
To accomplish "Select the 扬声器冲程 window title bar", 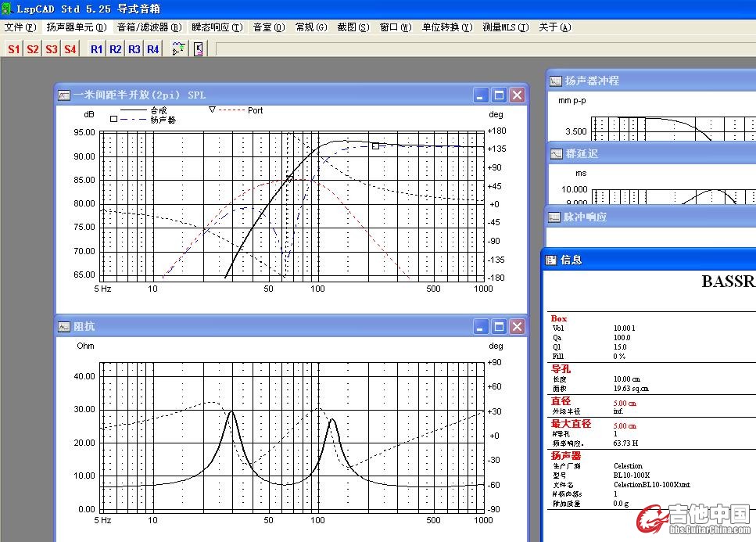I will 651,81.
